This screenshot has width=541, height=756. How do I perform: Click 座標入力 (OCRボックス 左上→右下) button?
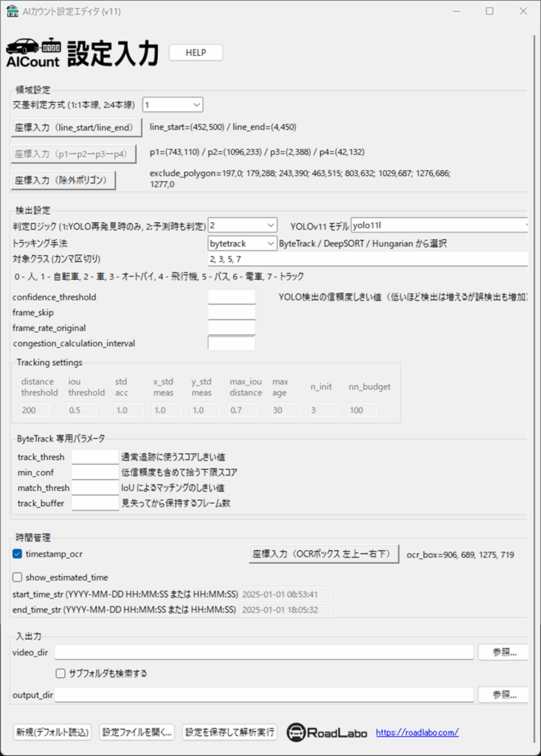point(323,554)
